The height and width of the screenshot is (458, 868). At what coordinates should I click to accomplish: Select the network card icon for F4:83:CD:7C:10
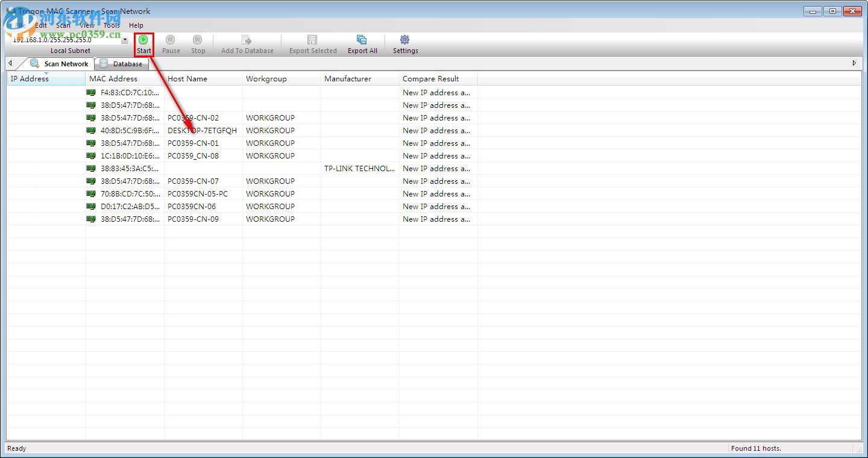pos(91,92)
